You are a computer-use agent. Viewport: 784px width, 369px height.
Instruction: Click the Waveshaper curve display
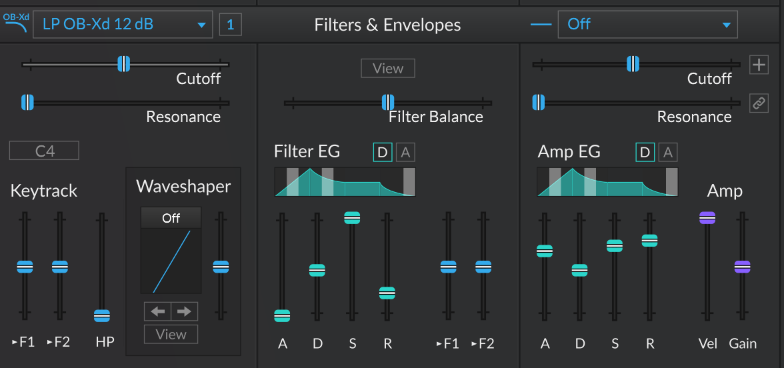171,262
